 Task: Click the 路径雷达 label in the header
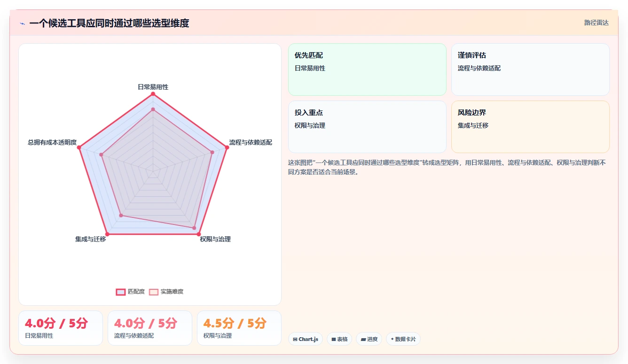[x=596, y=23]
